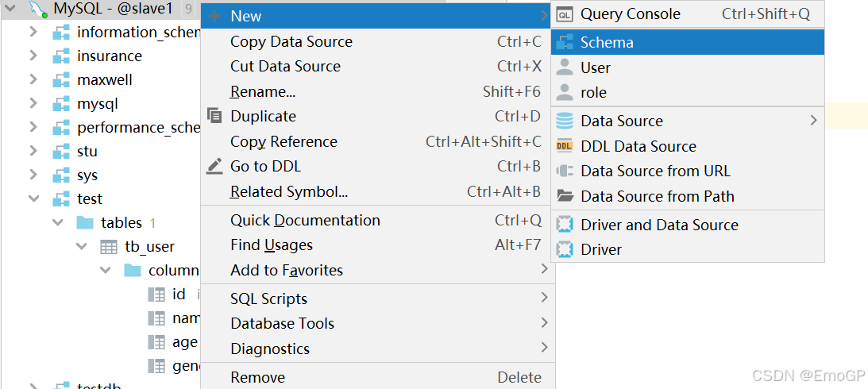Choose Rename... from context menu
The height and width of the screenshot is (389, 868).
click(x=263, y=92)
